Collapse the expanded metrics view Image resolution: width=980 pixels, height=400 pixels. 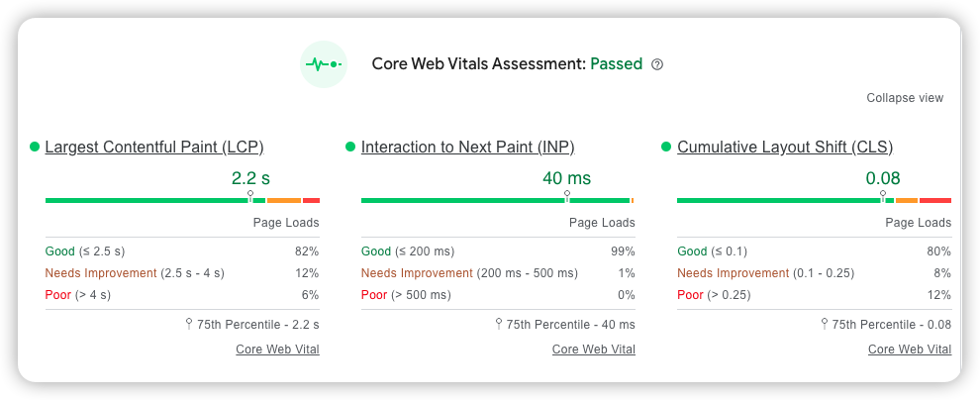point(905,98)
